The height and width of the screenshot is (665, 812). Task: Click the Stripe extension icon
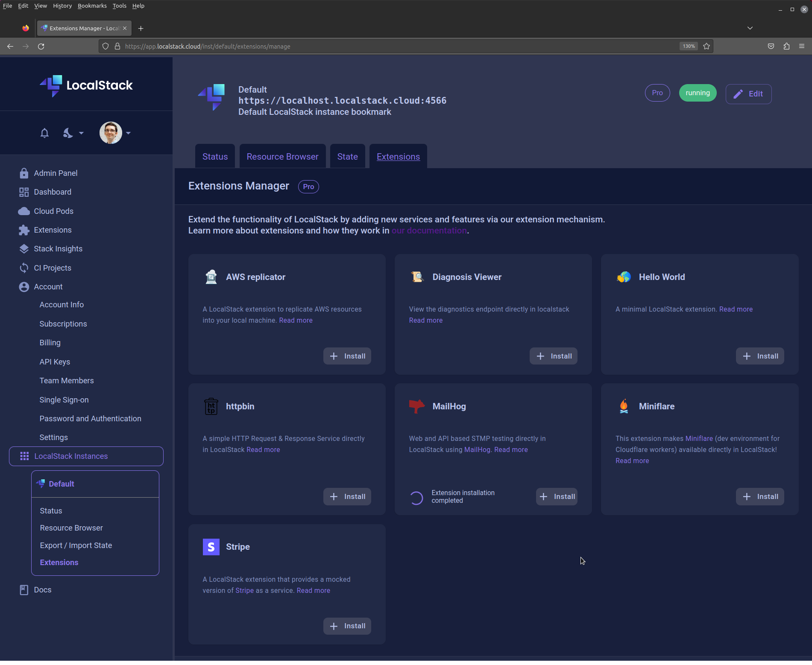[211, 547]
